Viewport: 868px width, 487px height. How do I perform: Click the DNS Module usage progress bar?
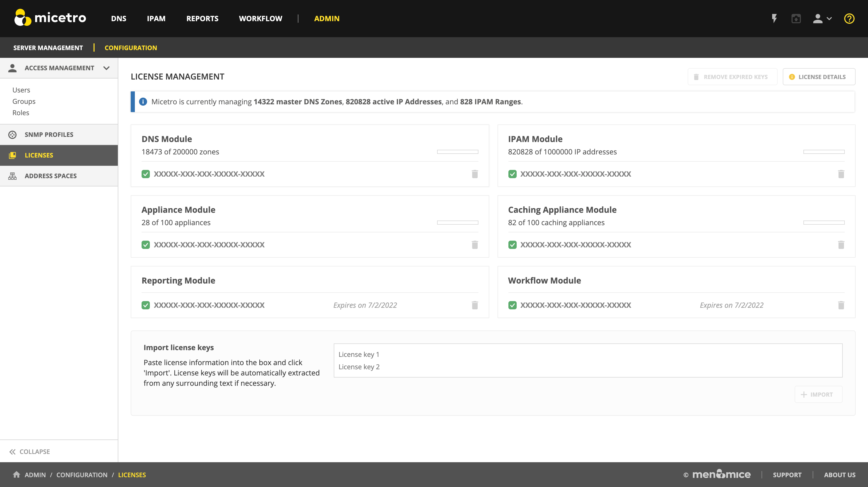457,152
